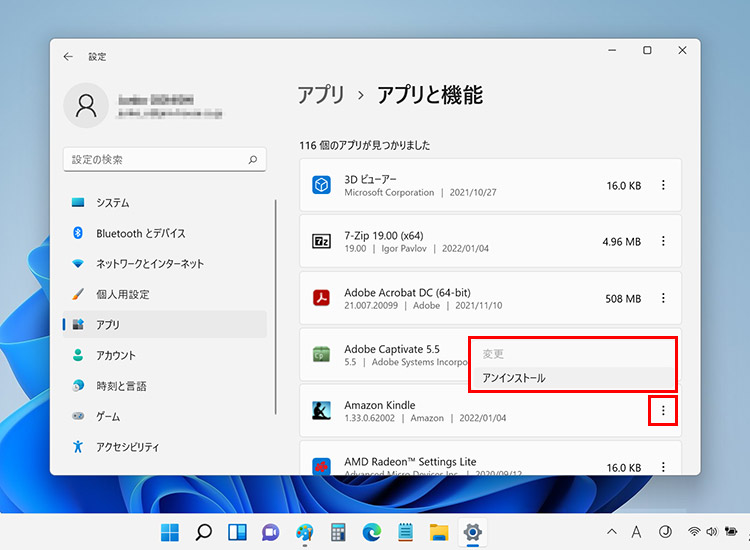Open three-dot menu for Adobe Acrobat DC
This screenshot has width=750, height=550.
coord(663,298)
